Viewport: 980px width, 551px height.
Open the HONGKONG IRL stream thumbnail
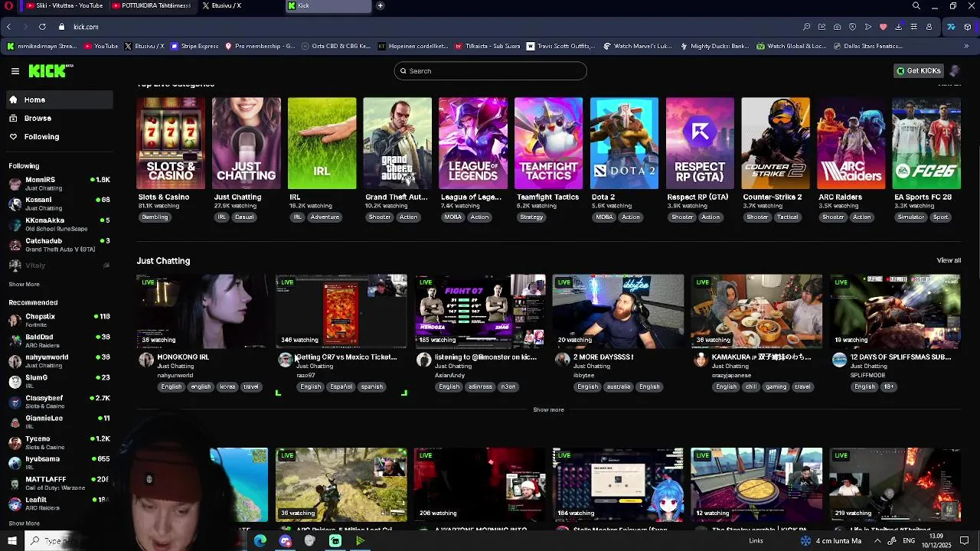tap(203, 311)
